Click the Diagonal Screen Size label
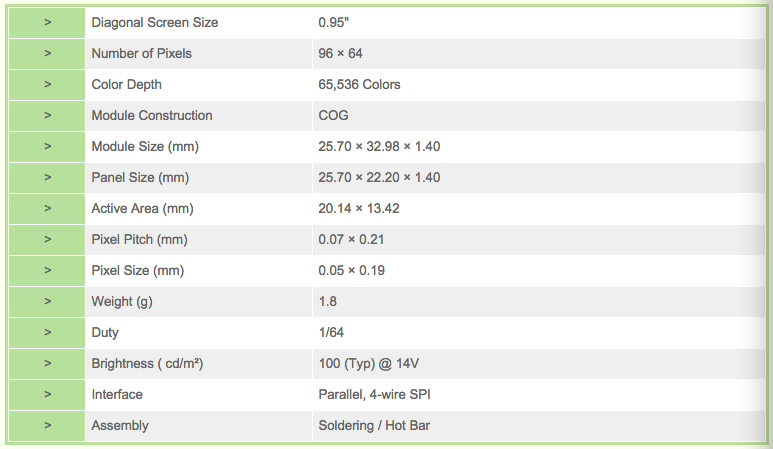This screenshot has width=773, height=449. click(x=155, y=23)
